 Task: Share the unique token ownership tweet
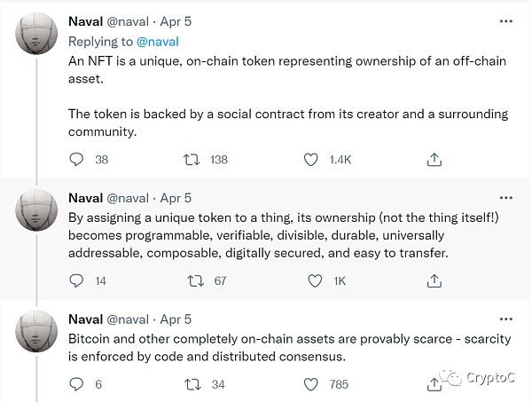[x=434, y=280]
